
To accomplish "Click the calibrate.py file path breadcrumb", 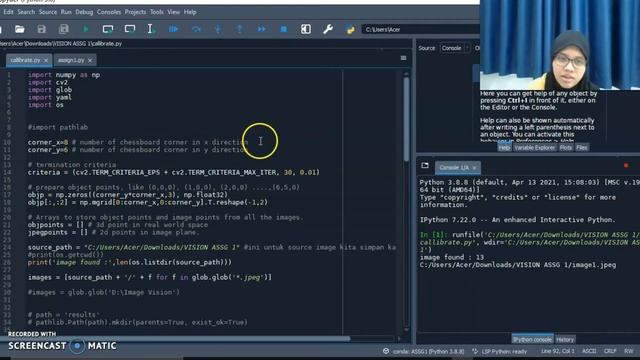I will tap(61, 44).
